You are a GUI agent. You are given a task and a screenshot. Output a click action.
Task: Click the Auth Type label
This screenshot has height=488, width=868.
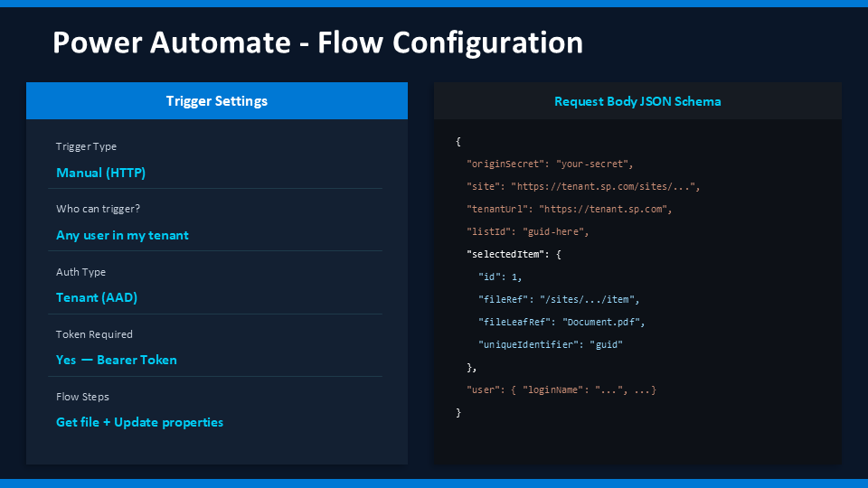(81, 272)
